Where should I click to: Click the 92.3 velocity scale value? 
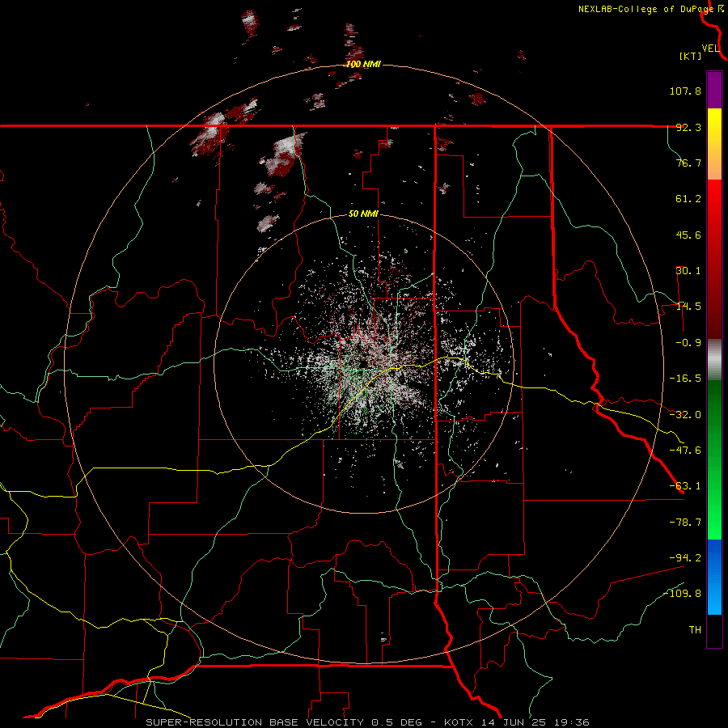[x=688, y=127]
